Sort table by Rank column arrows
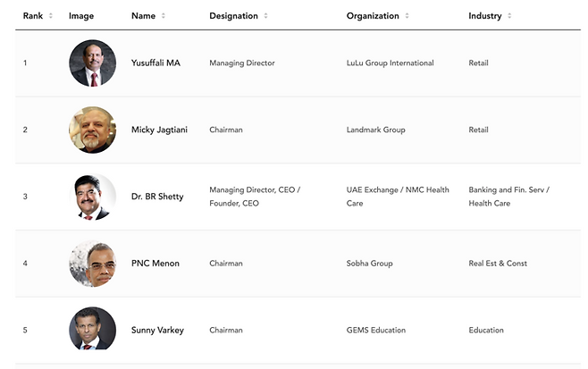Screen dimensions: 588x369 click(x=51, y=16)
